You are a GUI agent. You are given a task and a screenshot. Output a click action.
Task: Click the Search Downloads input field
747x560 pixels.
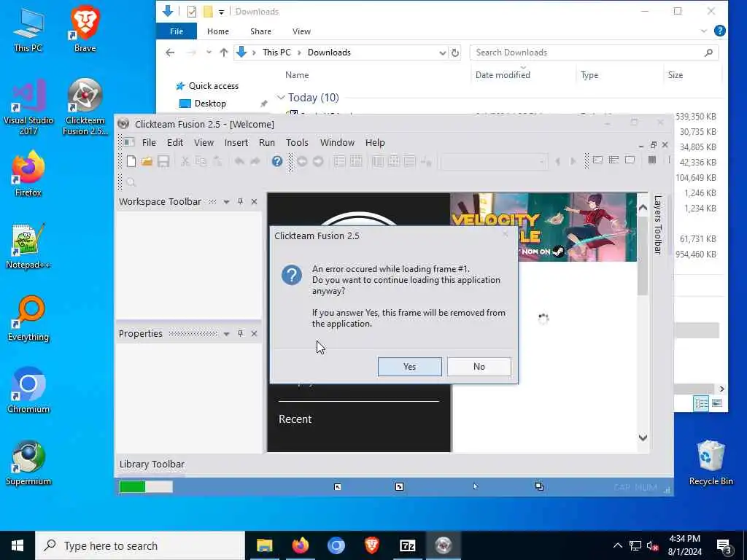tap(594, 52)
